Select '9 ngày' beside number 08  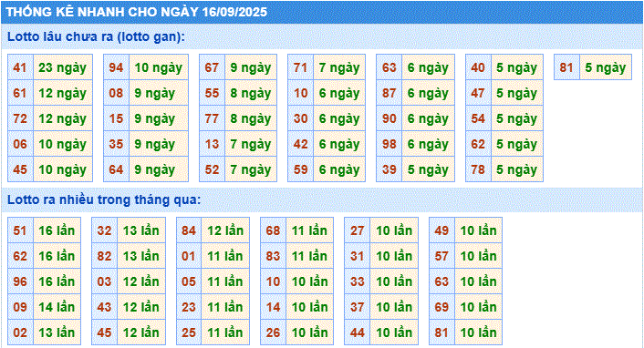tap(159, 93)
